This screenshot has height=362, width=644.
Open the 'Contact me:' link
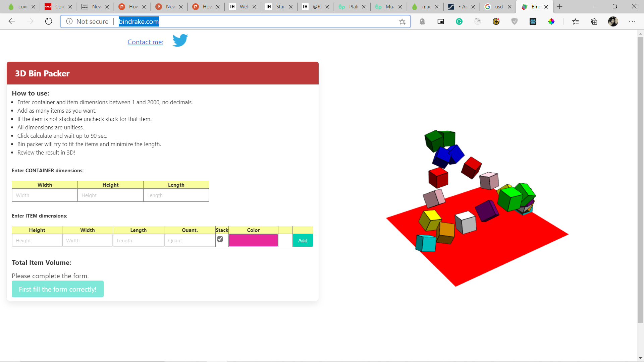(x=145, y=42)
